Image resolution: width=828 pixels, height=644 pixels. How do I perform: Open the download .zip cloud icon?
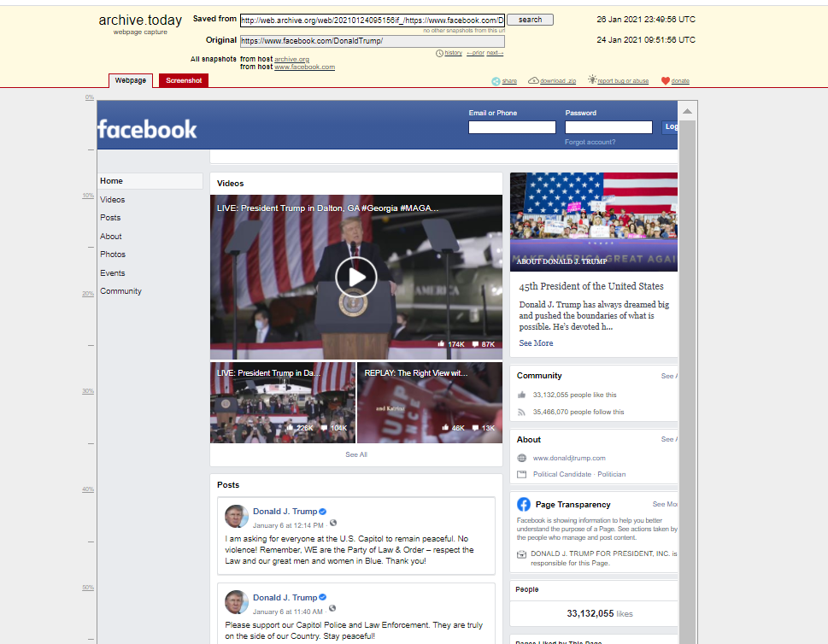(x=534, y=80)
